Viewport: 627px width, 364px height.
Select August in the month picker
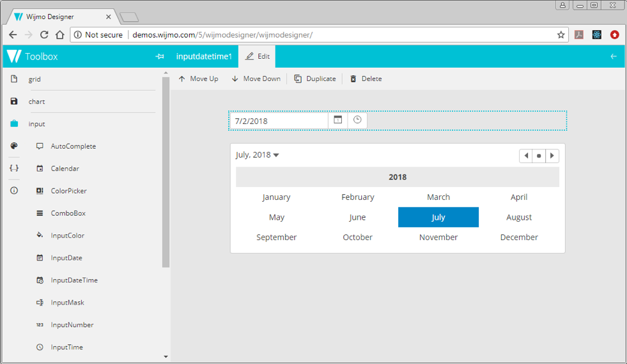519,217
